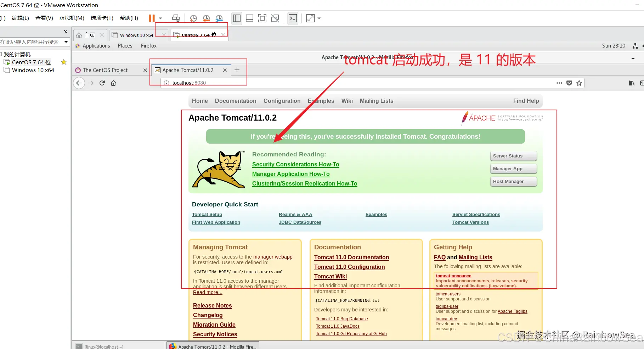This screenshot has width=644, height=349.
Task: Open a new Firefox tab
Action: pos(237,70)
